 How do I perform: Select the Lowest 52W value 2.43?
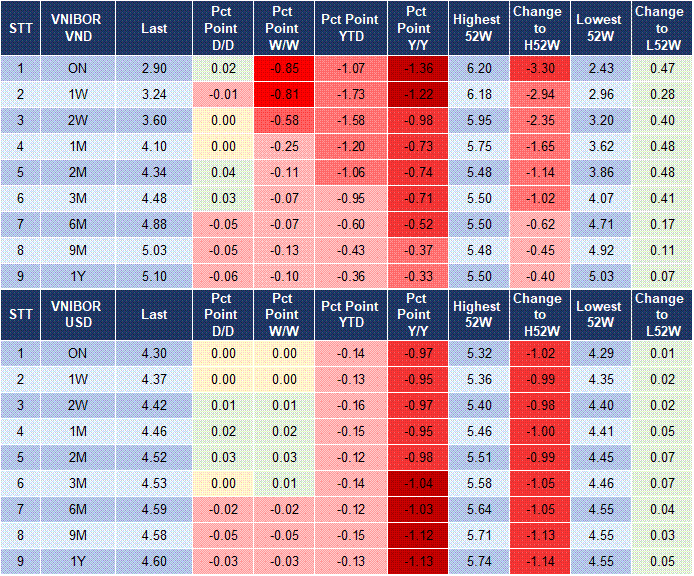(600, 68)
